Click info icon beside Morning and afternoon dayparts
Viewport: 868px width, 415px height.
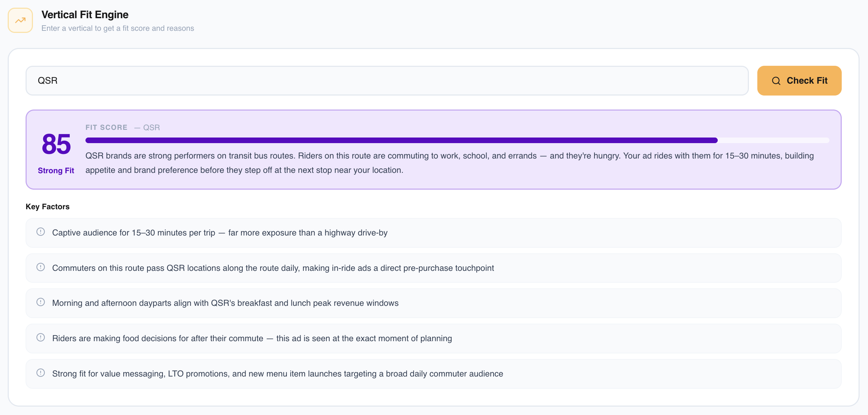click(41, 302)
